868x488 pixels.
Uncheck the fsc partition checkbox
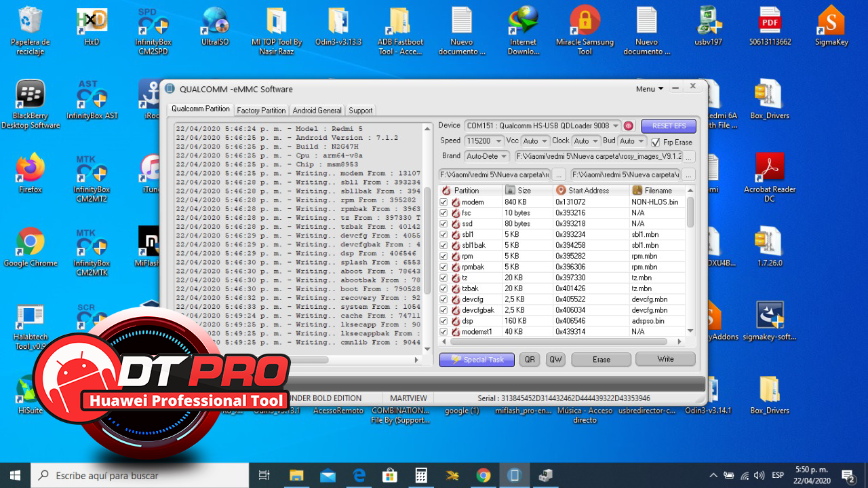443,213
